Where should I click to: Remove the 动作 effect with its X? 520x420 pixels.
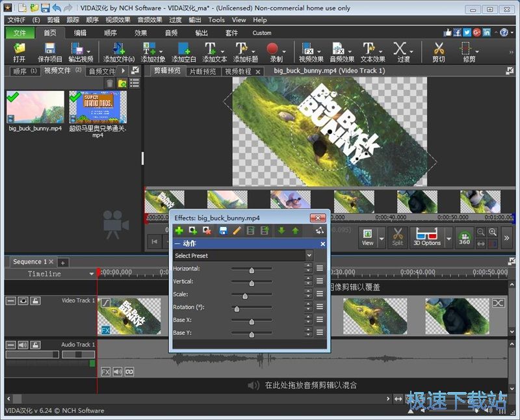[322, 244]
